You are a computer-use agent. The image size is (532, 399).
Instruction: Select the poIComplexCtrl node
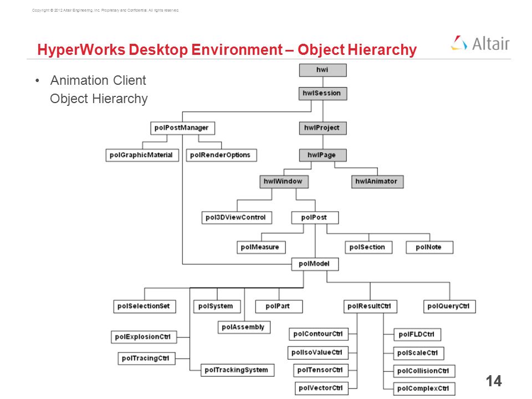point(424,389)
